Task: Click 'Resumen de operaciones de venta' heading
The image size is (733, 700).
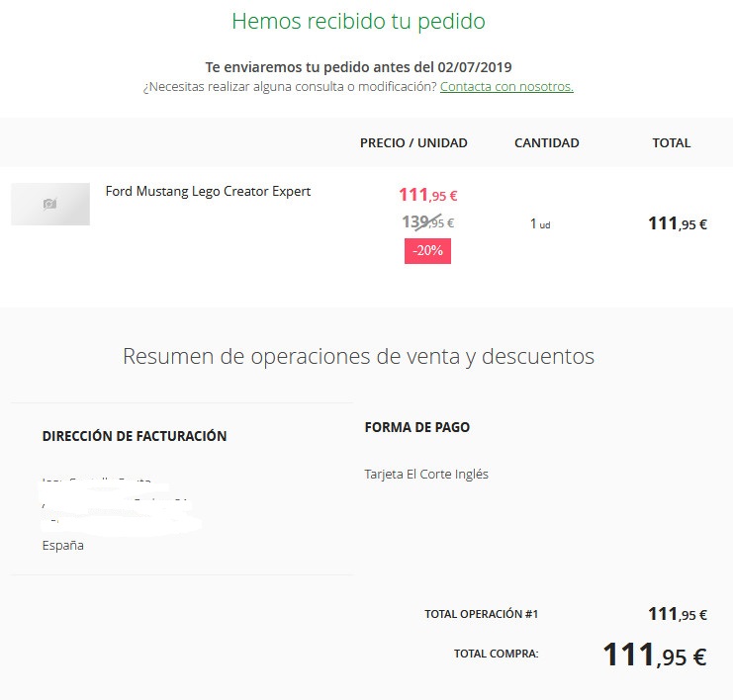Action: click(358, 356)
